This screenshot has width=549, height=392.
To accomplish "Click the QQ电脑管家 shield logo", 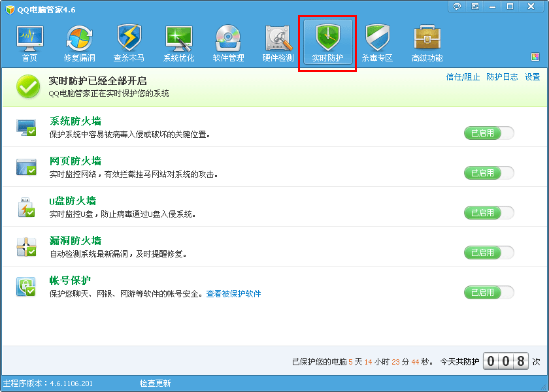I will [x=10, y=9].
